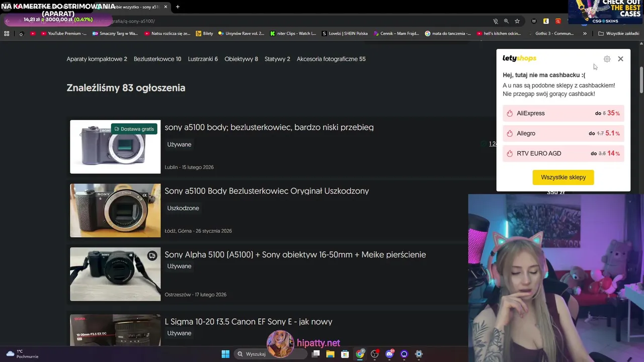This screenshot has width=644, height=362.
Task: Filter by Obiektywy category
Action: pyautogui.click(x=241, y=59)
